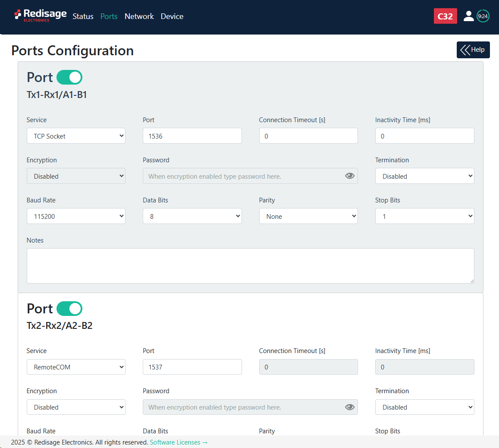Show password for port Tx2-Rx2/A2-B2

click(350, 407)
